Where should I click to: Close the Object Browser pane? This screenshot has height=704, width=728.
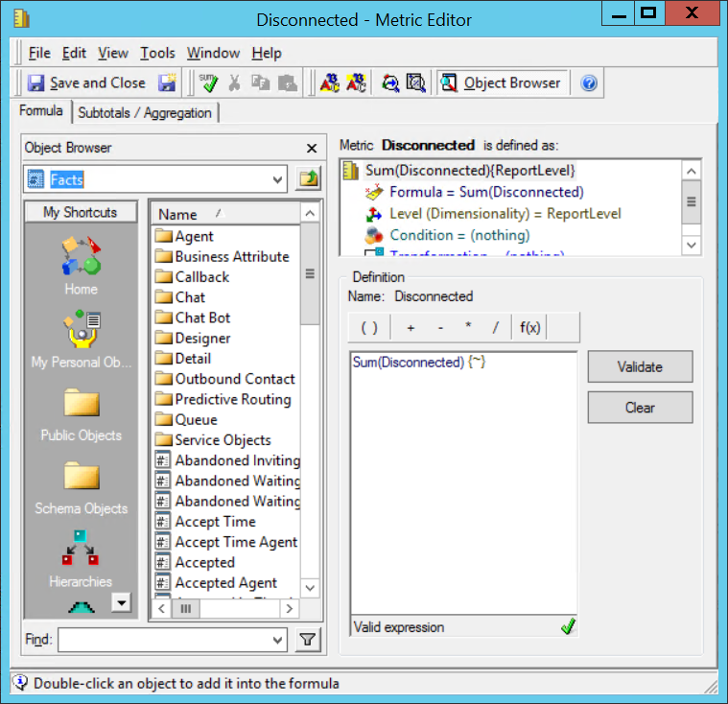pyautogui.click(x=311, y=148)
